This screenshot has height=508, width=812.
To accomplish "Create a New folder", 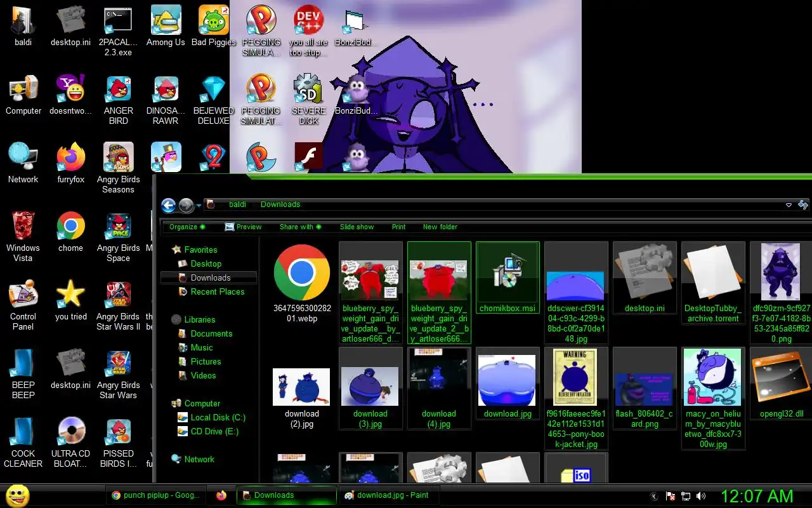I will point(440,227).
